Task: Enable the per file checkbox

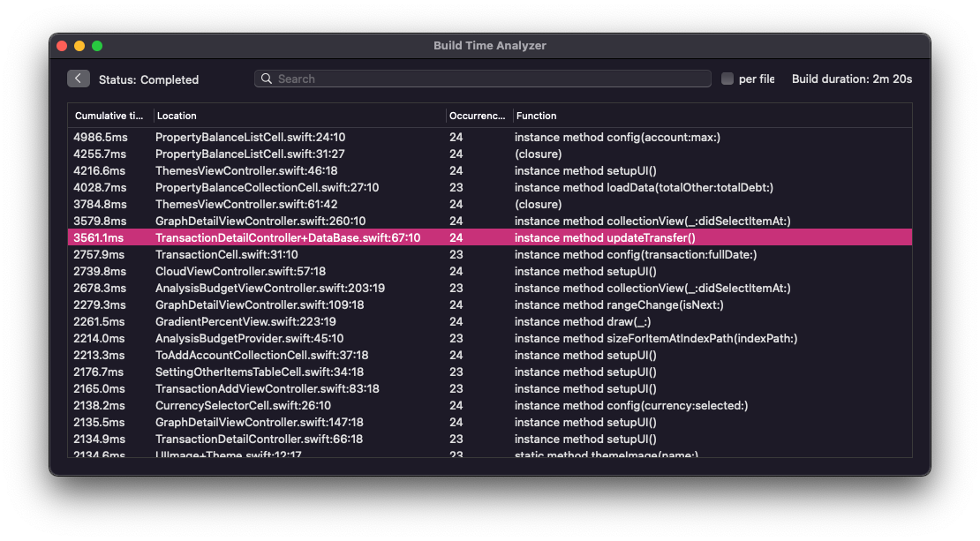Action: (727, 79)
